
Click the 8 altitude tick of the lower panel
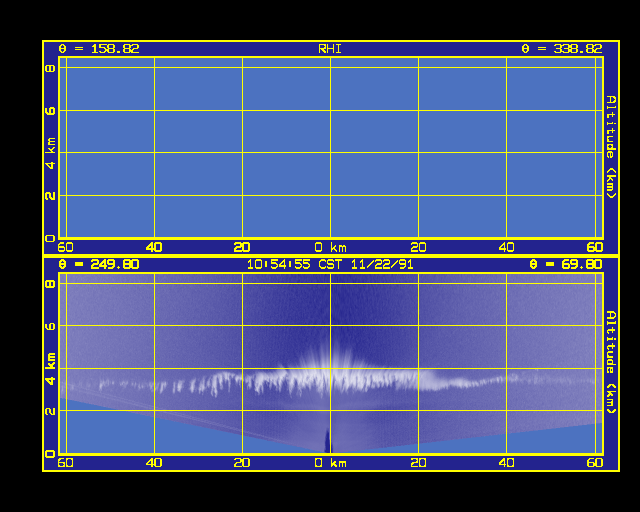point(51,284)
